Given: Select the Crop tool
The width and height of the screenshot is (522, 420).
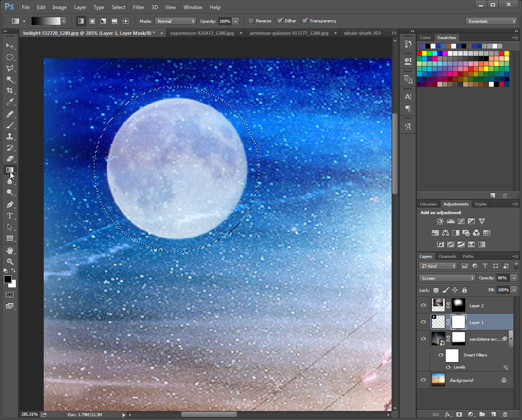Looking at the screenshot, I should [9, 91].
